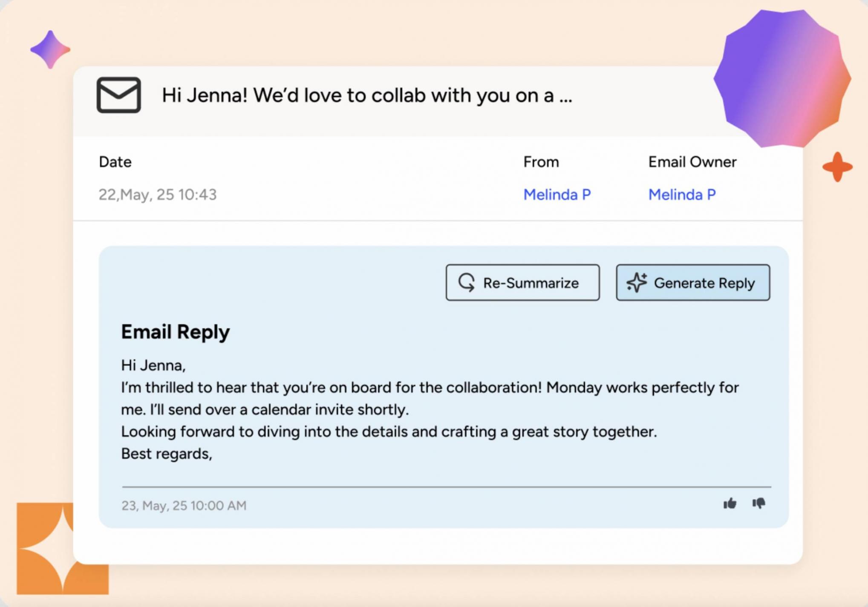Image resolution: width=868 pixels, height=607 pixels.
Task: Click the 'Best regards,' line
Action: [x=167, y=454]
